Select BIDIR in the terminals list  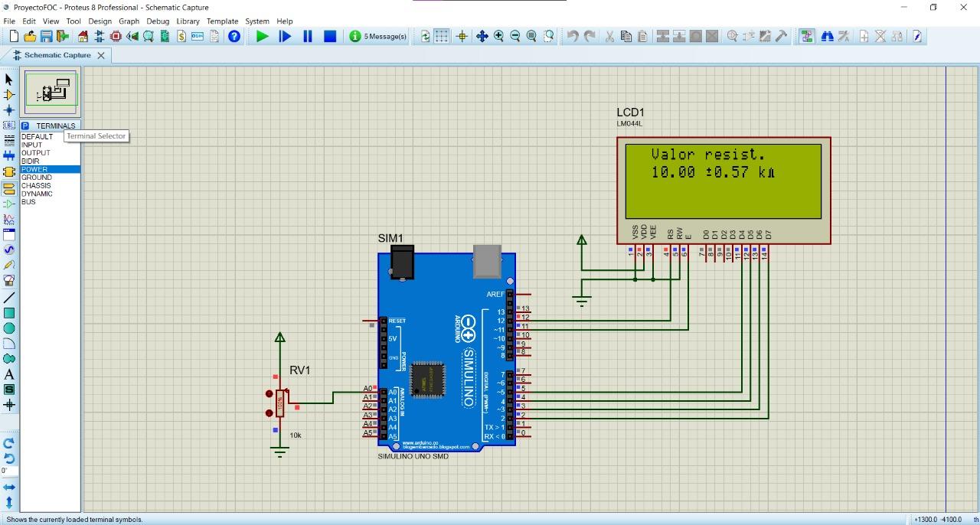[51, 161]
